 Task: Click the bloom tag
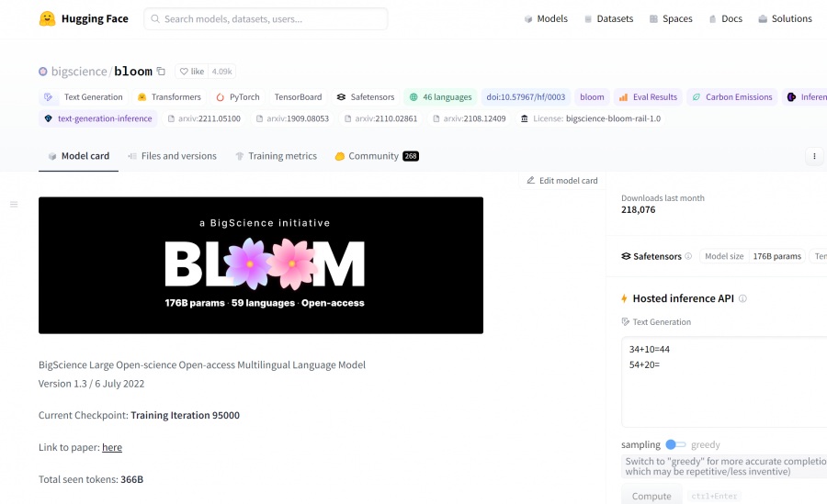[x=592, y=97]
